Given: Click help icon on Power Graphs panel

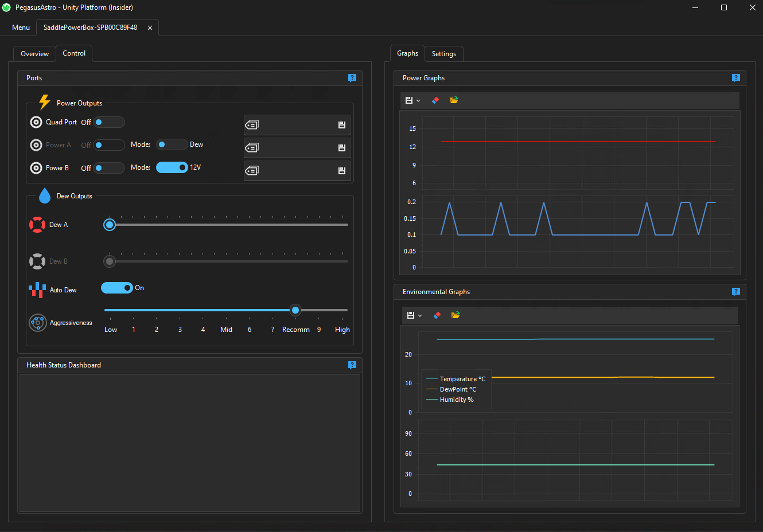Looking at the screenshot, I should point(736,78).
